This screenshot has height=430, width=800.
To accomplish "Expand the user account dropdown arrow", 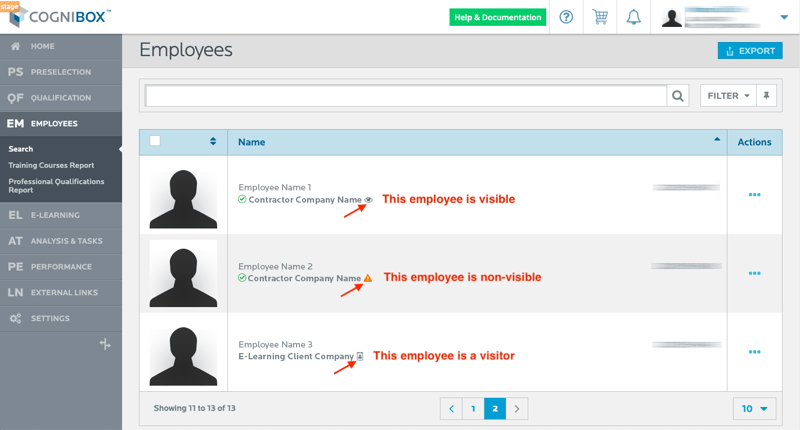I will [x=784, y=17].
